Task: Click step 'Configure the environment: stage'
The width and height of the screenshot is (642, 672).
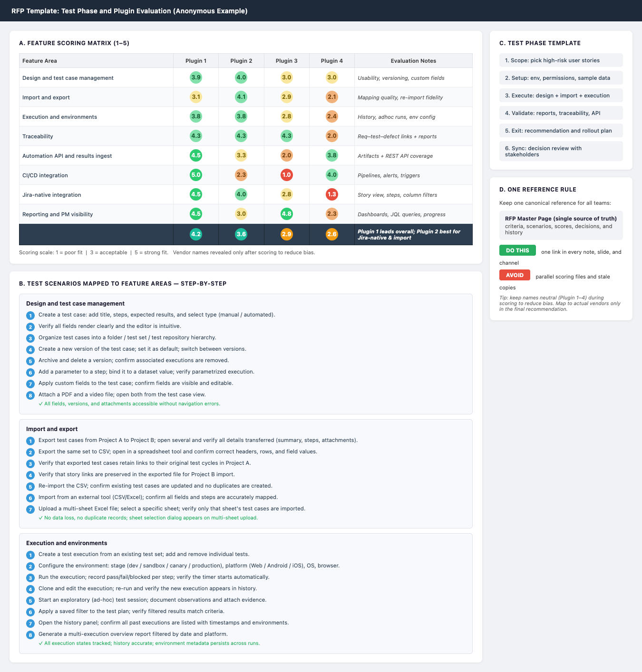Action: pos(189,566)
